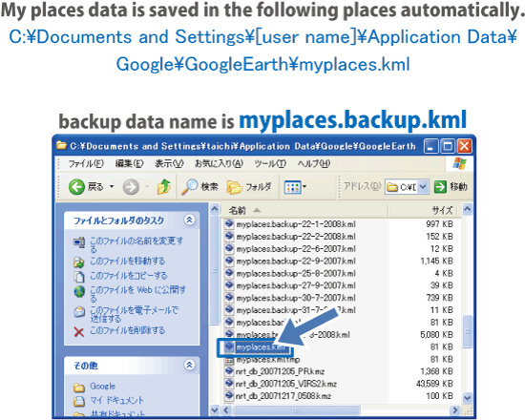Go up one folder level
525x420 pixels.
[x=164, y=186]
